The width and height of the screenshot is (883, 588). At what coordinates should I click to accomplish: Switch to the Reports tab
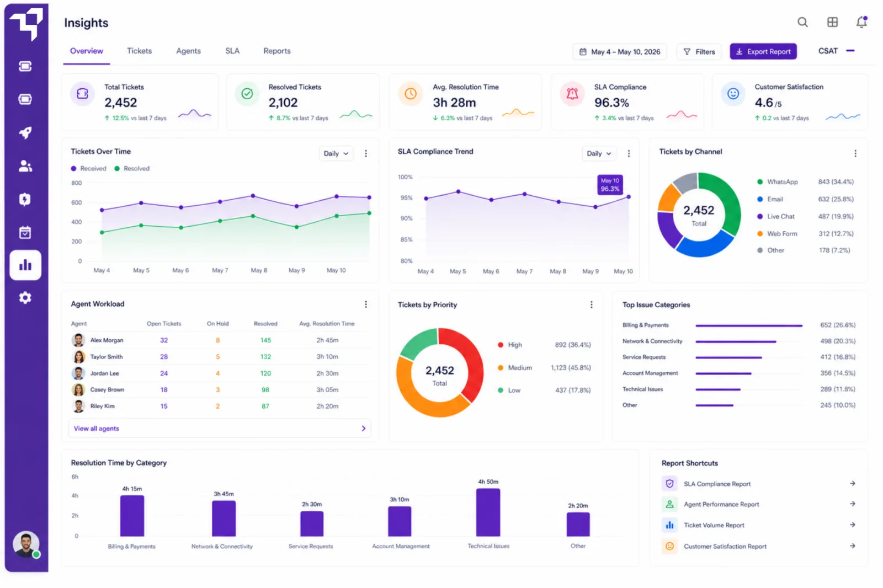click(277, 51)
